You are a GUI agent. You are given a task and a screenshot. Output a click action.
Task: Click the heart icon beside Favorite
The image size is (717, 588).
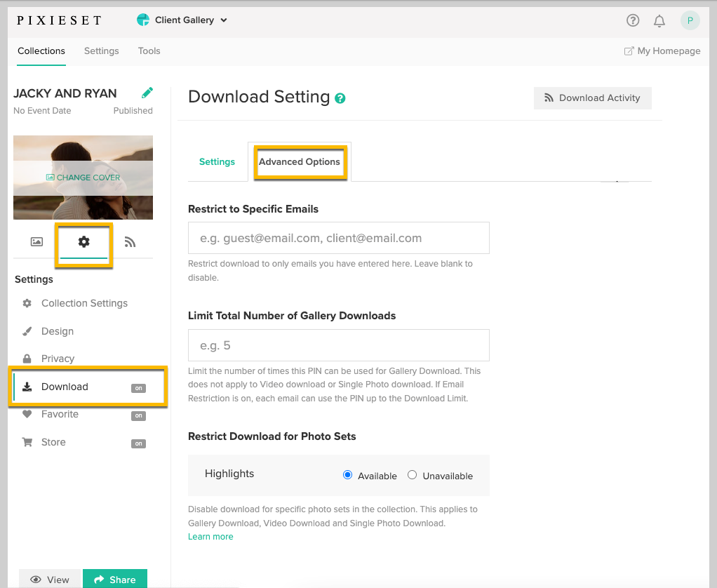27,414
